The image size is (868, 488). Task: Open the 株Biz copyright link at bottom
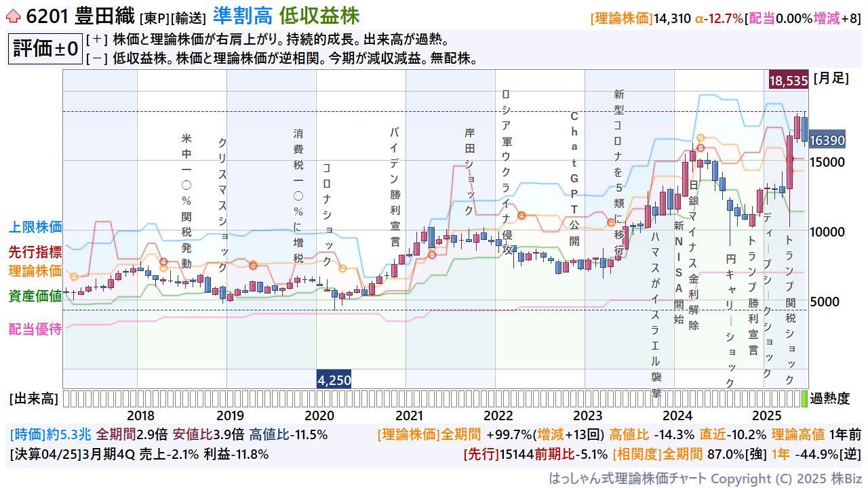[848, 479]
